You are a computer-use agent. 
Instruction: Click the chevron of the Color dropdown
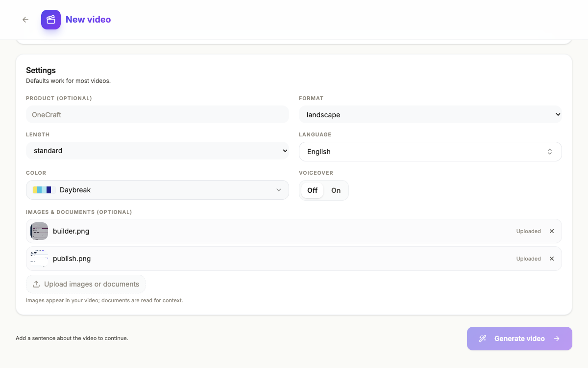click(x=279, y=190)
